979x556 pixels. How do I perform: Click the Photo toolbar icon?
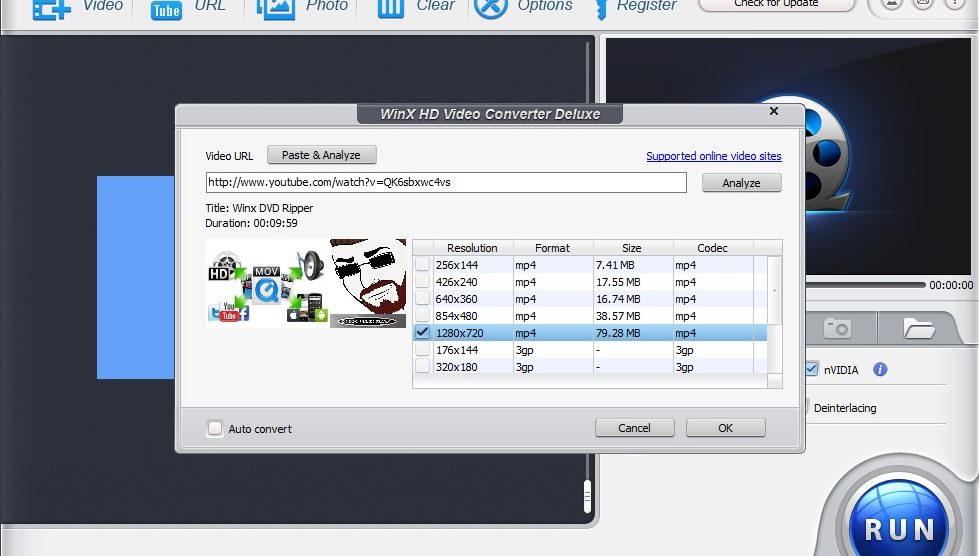tap(275, 9)
